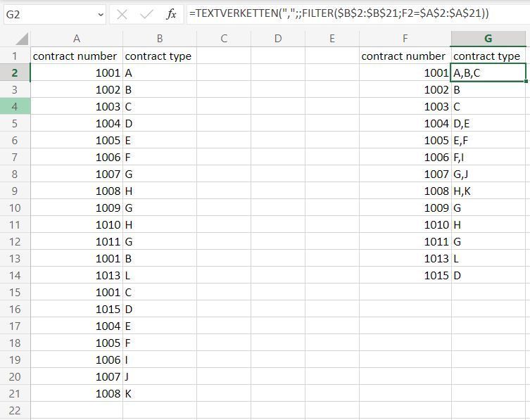
Task: Cancel formula entry with the X icon
Action: click(122, 15)
